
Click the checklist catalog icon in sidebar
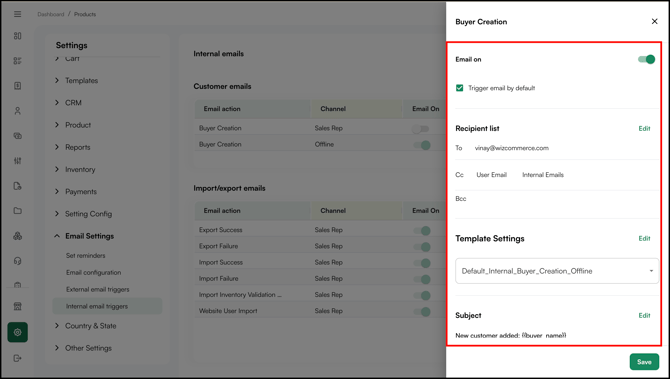18,61
